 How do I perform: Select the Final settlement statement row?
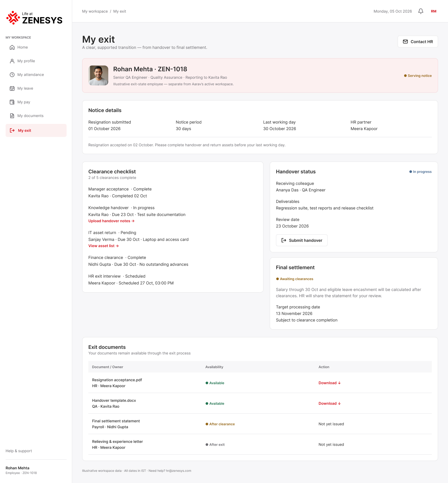click(260, 424)
